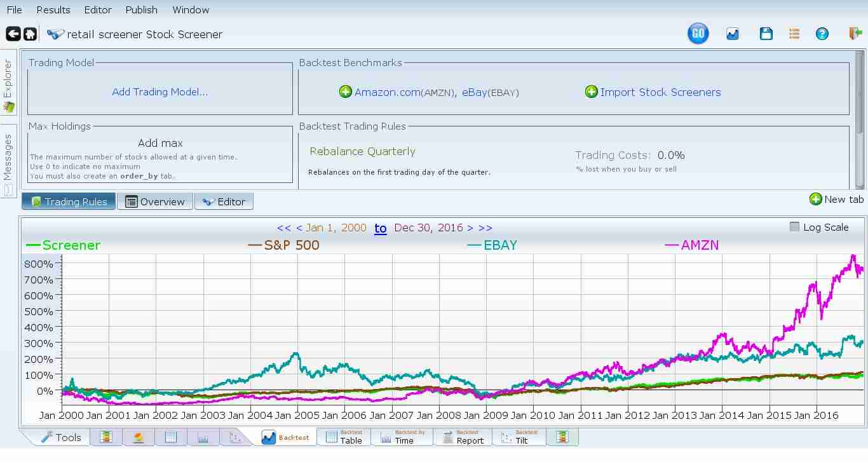Open the Window menu
Screen dimensions: 868x462
(x=191, y=10)
